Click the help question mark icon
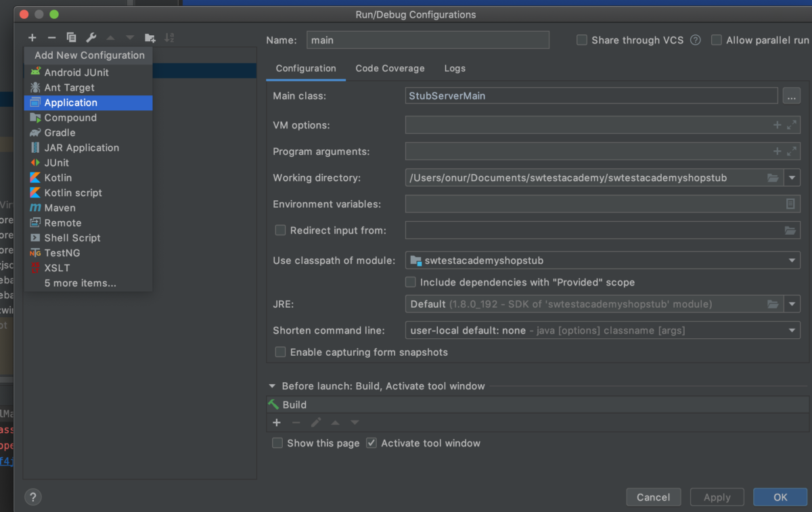This screenshot has height=512, width=812. (32, 496)
